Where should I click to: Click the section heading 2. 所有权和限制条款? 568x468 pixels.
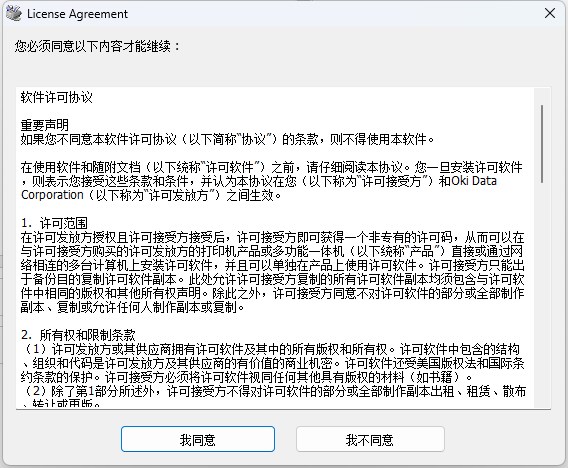78,334
